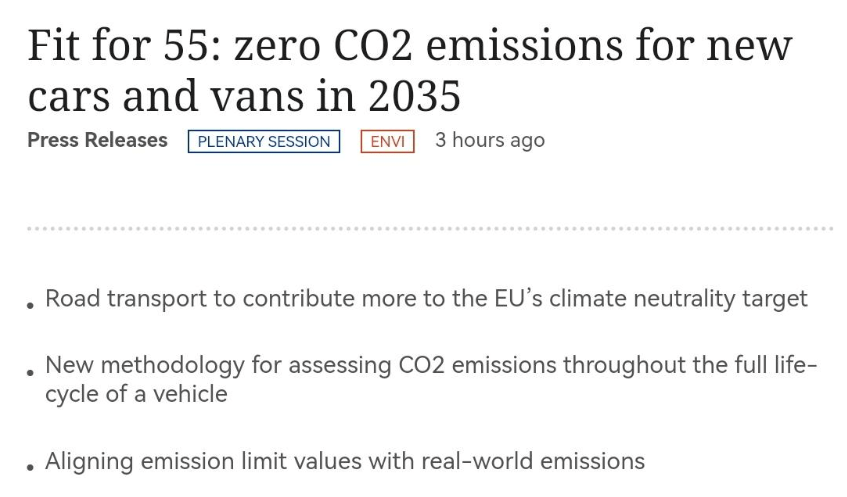Open the 'Fit for 55' headline
This screenshot has height=497, width=847.
(x=410, y=70)
